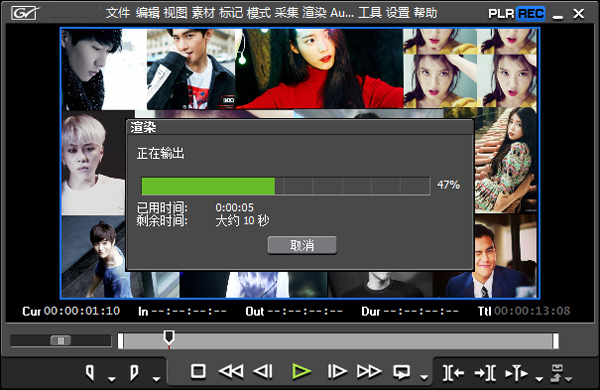This screenshot has width=600, height=390.
Task: Click the export/output icon
Action: pos(557,373)
